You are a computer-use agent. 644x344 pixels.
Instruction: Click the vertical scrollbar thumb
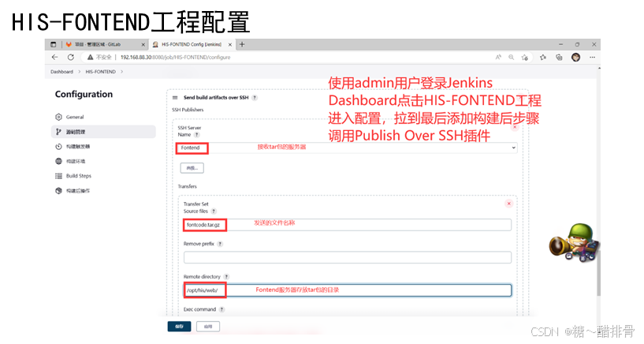[x=598, y=271]
